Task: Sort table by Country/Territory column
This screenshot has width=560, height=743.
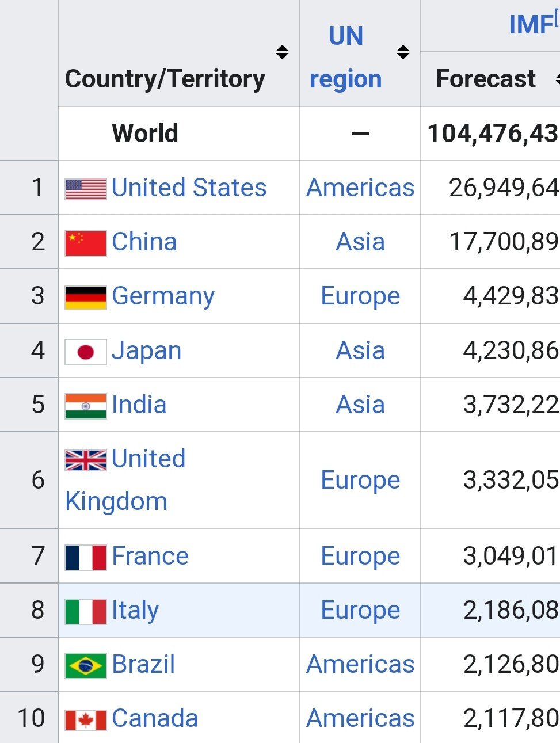Action: point(282,52)
